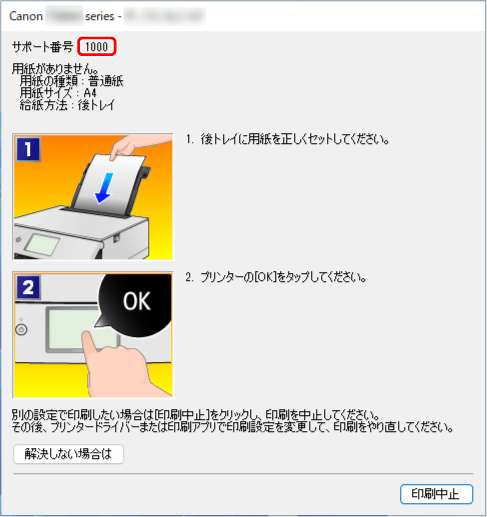Screen dimensions: 487x517
Task: Click the 用紙サイズ A4 line
Action: pyautogui.click(x=58, y=93)
